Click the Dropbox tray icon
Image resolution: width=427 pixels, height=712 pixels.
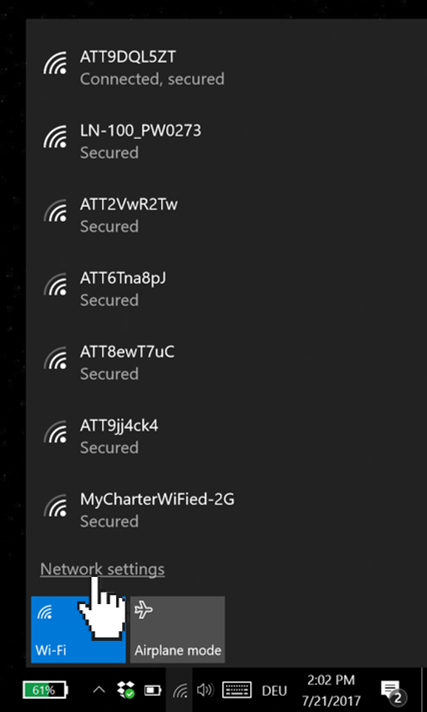click(125, 690)
